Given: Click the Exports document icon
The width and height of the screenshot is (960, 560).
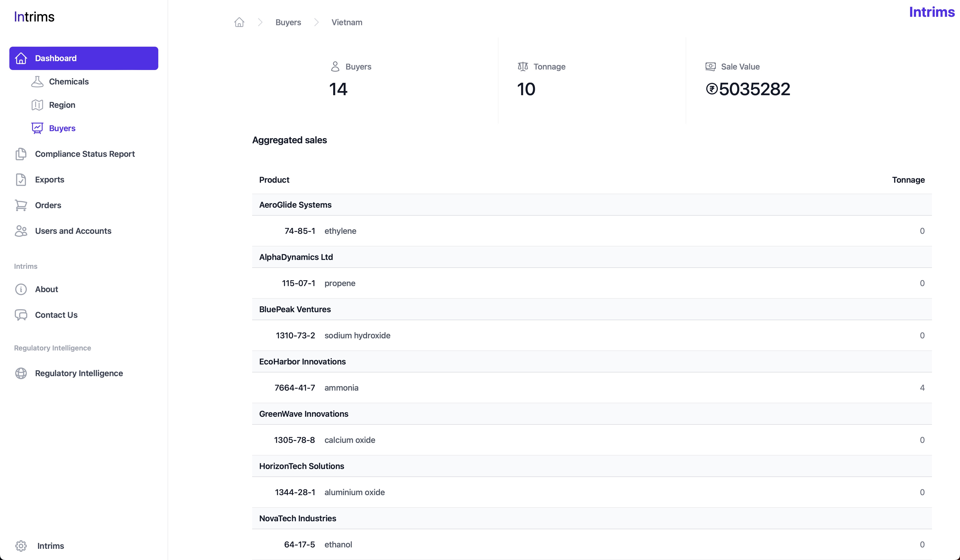Looking at the screenshot, I should (21, 180).
